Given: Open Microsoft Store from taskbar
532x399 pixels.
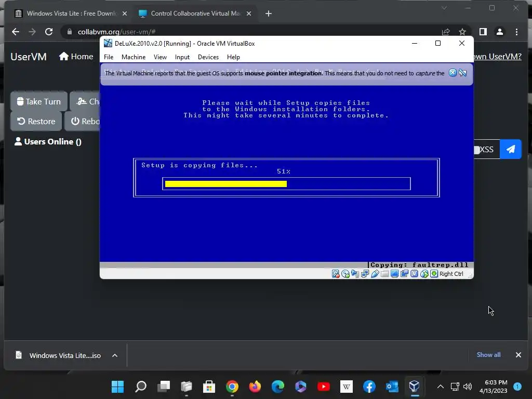Looking at the screenshot, I should coord(209,387).
